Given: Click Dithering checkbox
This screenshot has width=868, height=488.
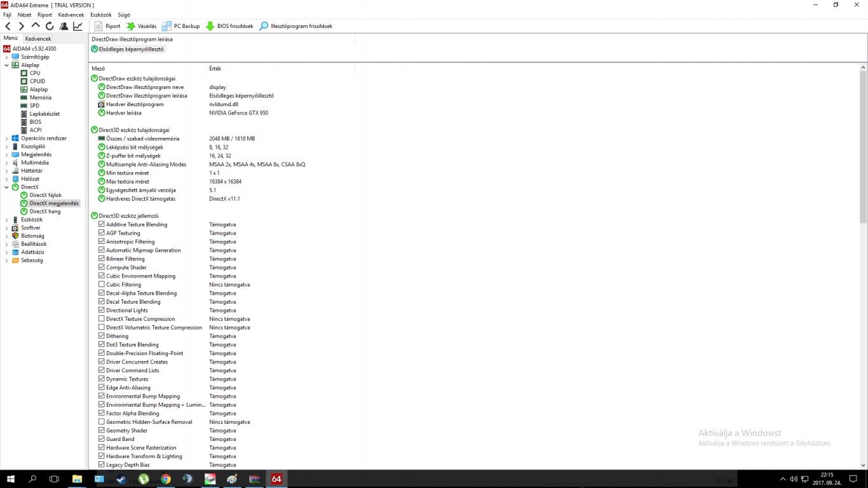Looking at the screenshot, I should tap(102, 336).
